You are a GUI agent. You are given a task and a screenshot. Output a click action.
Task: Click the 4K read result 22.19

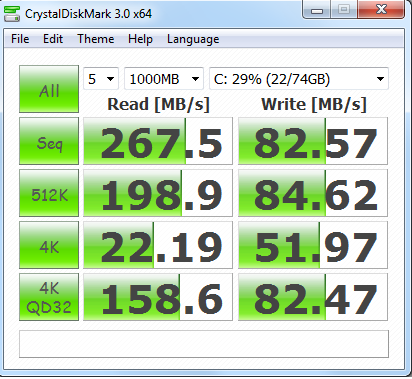(x=158, y=245)
